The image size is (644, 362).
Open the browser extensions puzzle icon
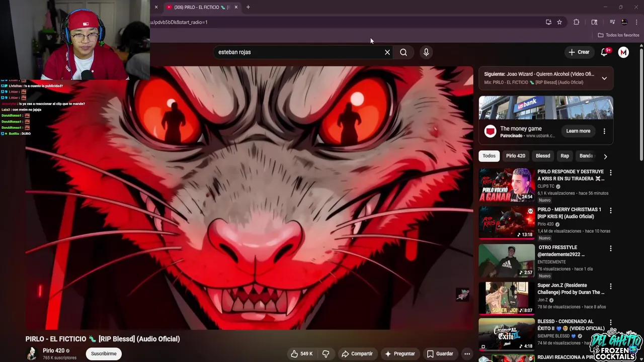(577, 22)
